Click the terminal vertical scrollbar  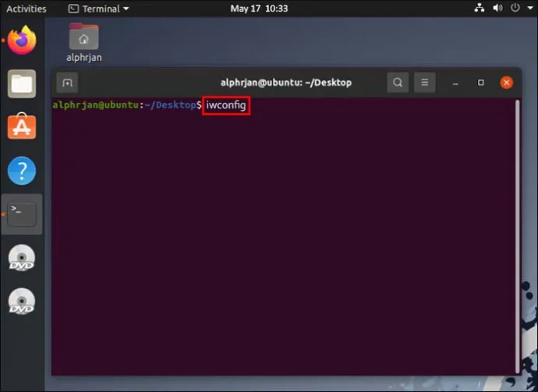[518, 236]
